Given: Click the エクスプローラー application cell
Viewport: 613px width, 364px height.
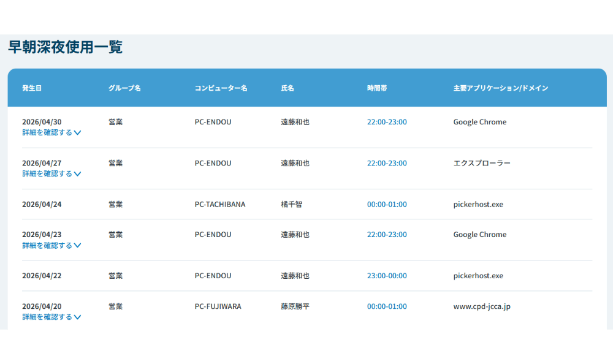Looking at the screenshot, I should pyautogui.click(x=482, y=163).
